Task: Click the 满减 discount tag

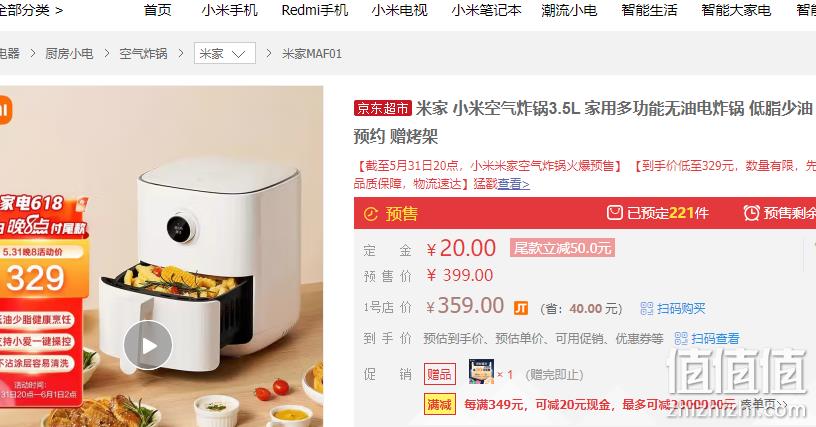Action: (440, 404)
